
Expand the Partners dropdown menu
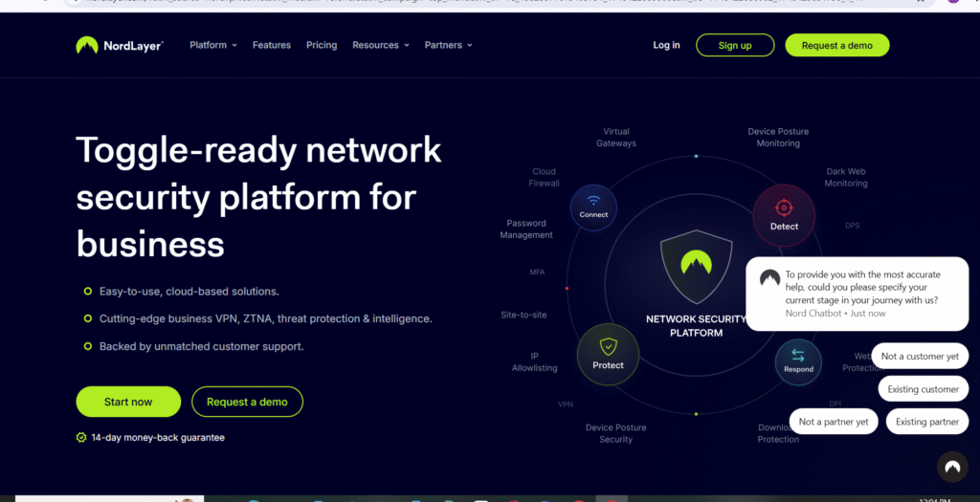(x=448, y=45)
